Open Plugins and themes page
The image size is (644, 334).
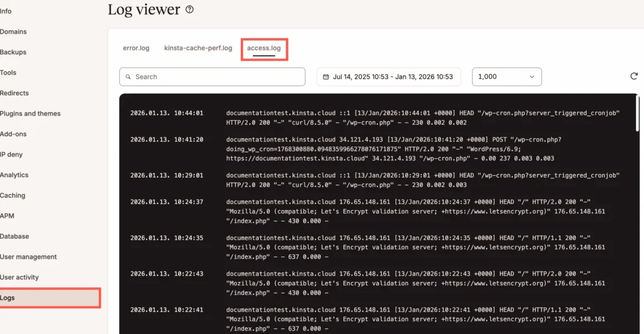pos(30,114)
